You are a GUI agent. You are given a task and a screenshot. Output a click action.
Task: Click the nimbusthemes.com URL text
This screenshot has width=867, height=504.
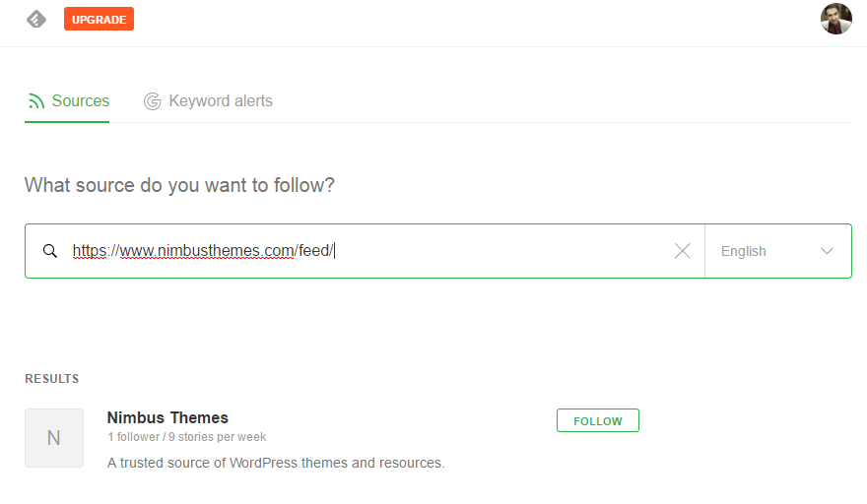tap(203, 251)
